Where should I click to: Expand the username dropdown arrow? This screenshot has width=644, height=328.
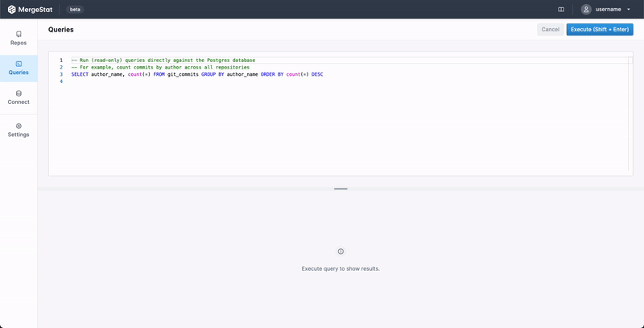point(629,10)
